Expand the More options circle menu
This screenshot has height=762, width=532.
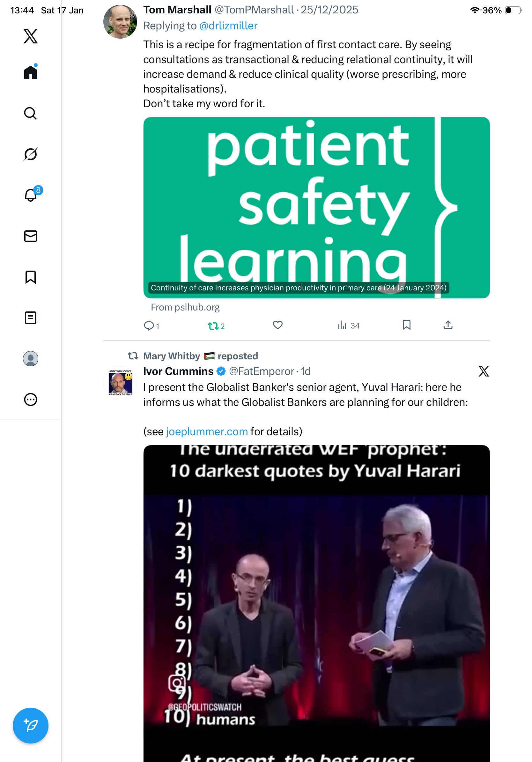point(31,399)
